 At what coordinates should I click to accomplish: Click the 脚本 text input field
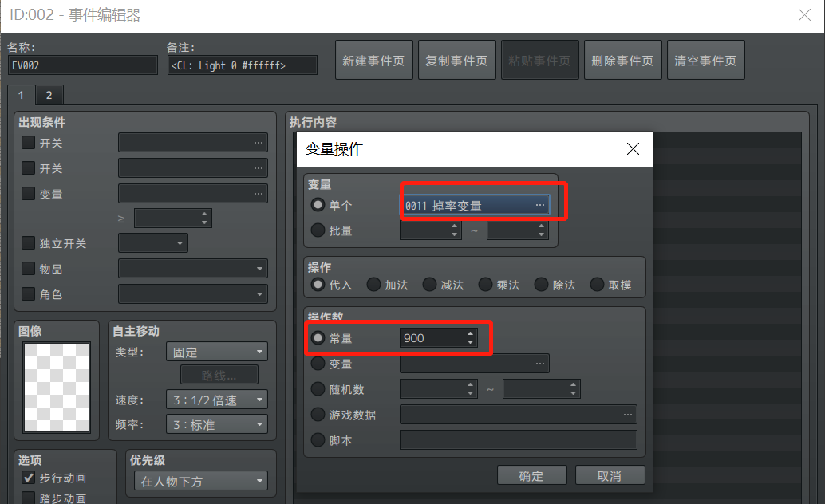tap(519, 440)
